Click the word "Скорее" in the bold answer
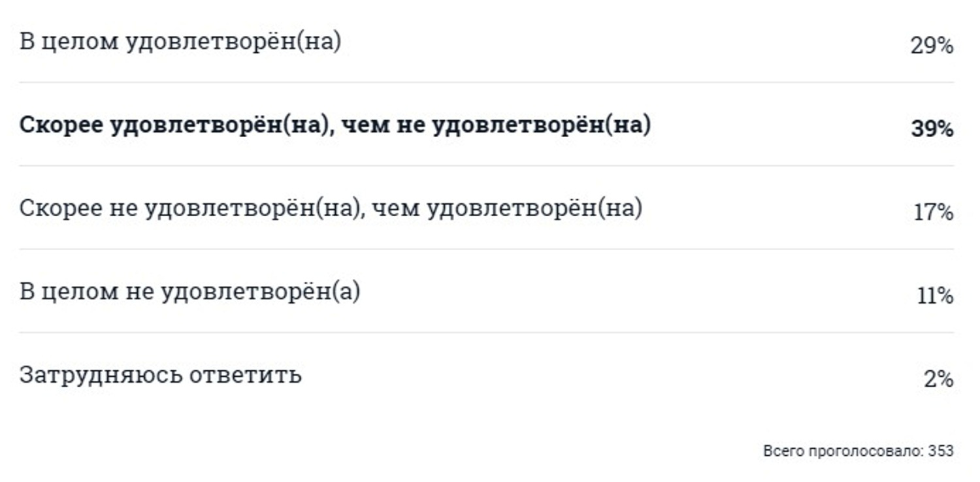The height and width of the screenshot is (482, 980). click(61, 125)
